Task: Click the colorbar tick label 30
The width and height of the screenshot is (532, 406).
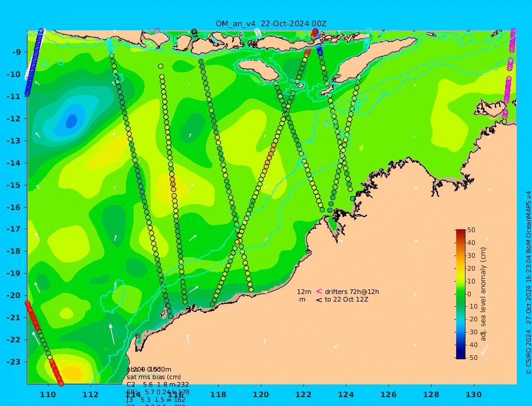Action: pos(471,256)
